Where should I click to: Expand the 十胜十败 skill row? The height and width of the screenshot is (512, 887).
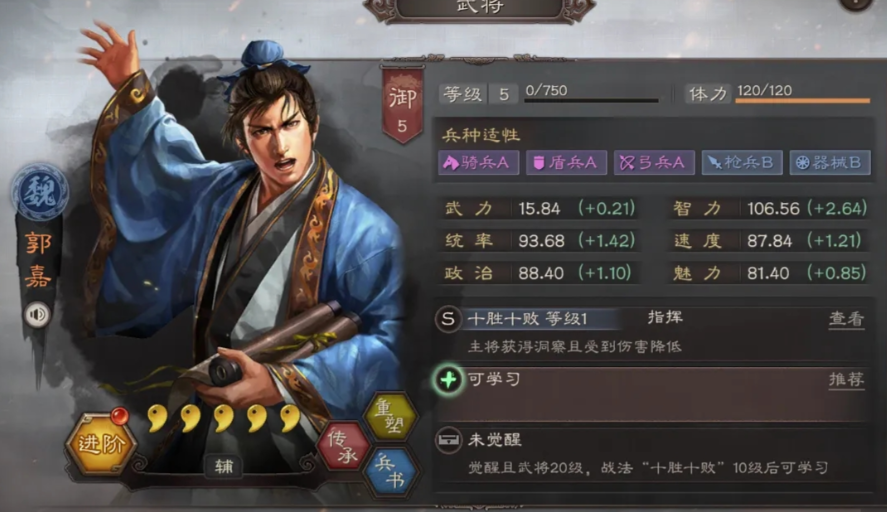tap(652, 332)
